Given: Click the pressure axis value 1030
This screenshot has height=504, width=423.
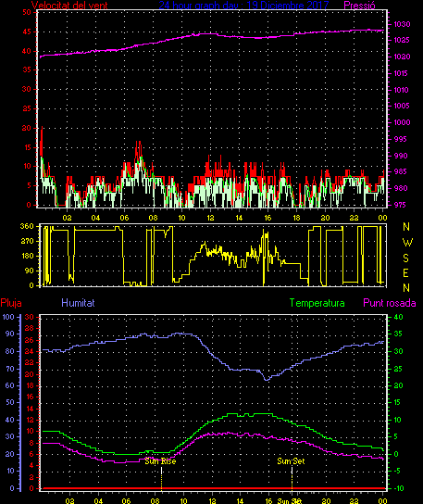Looking at the screenshot, I should point(402,24).
